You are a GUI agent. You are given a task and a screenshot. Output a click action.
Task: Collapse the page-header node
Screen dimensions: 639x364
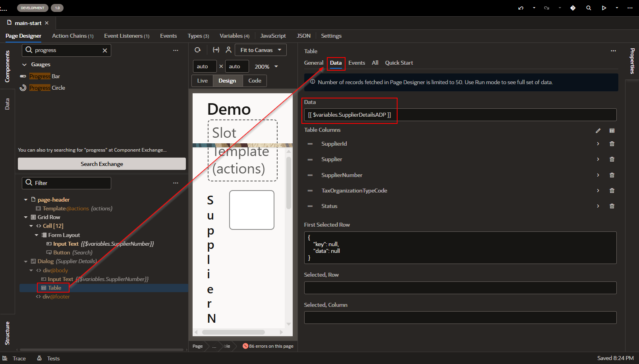(x=26, y=200)
